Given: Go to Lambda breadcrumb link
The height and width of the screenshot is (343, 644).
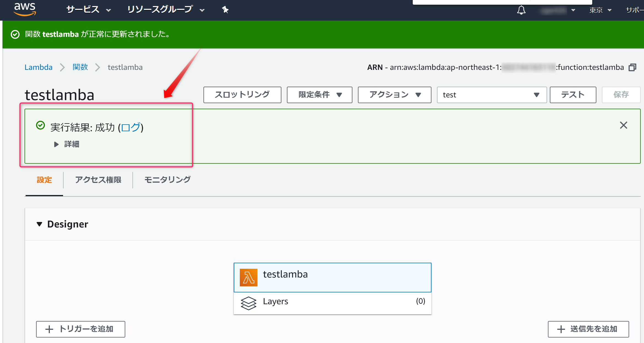Looking at the screenshot, I should coord(38,67).
